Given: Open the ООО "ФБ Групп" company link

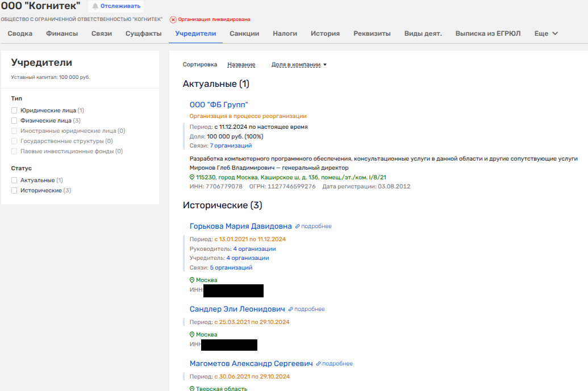Looking at the screenshot, I should pos(219,104).
